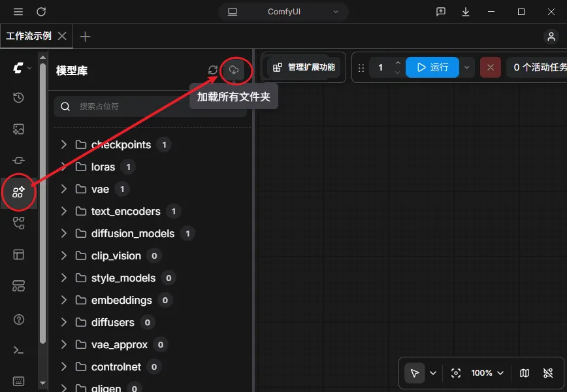The image size is (567, 392).
Task: Expand the diffusion_models folder
Action: (63, 233)
